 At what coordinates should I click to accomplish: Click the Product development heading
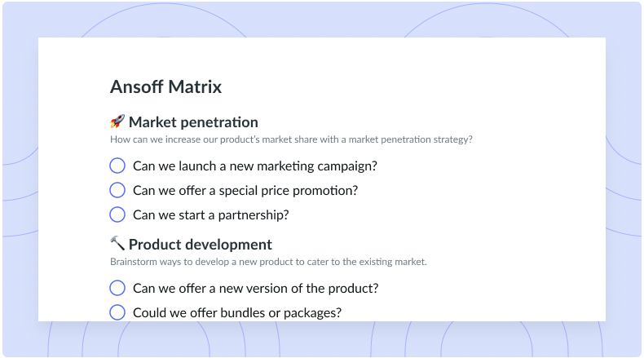pos(201,244)
